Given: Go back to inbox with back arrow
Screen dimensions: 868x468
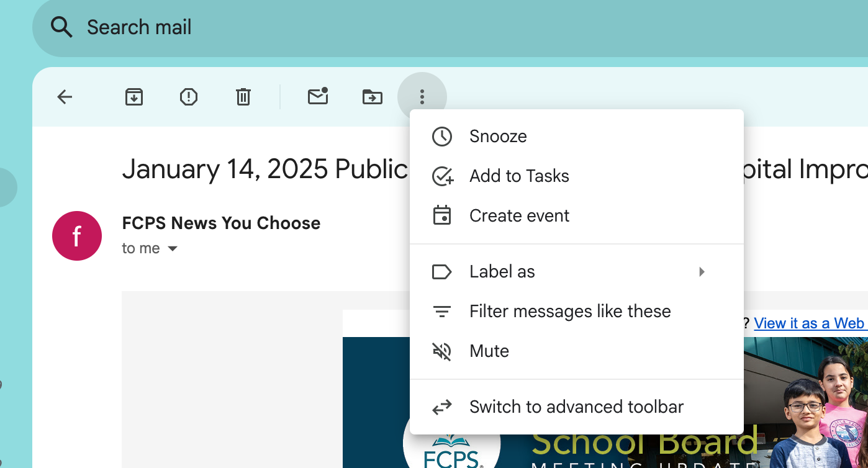Looking at the screenshot, I should pos(65,97).
